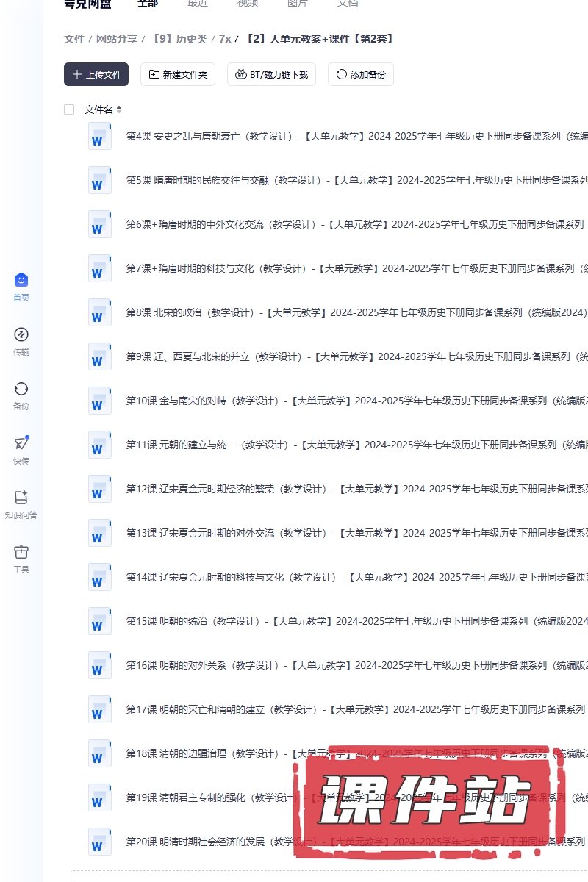Open the 传输 transfer sidebar icon
588x882 pixels.
[x=21, y=335]
